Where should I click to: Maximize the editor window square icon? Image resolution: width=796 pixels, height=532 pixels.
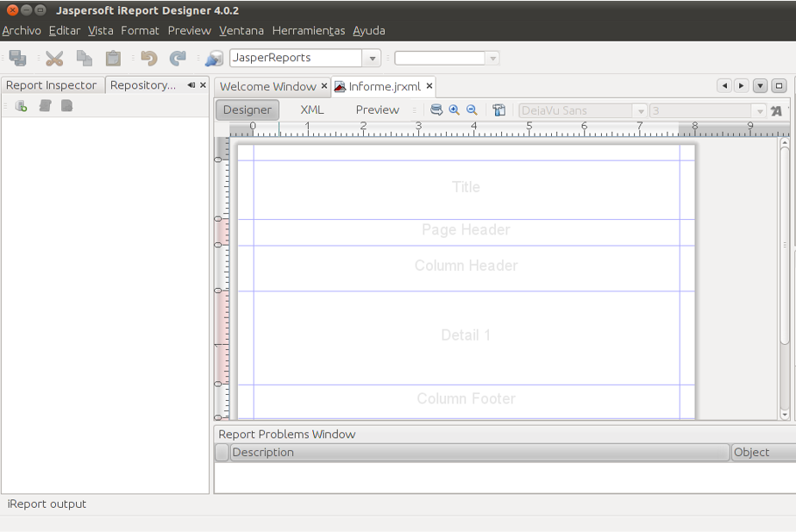pos(779,85)
